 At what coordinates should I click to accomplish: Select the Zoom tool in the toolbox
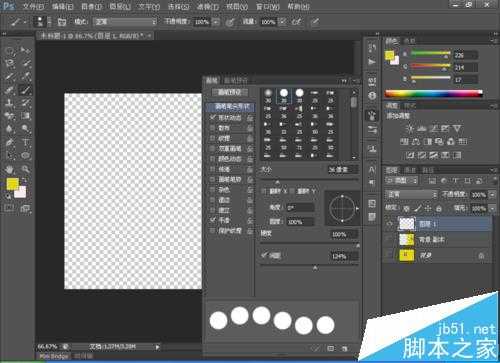[x=25, y=169]
